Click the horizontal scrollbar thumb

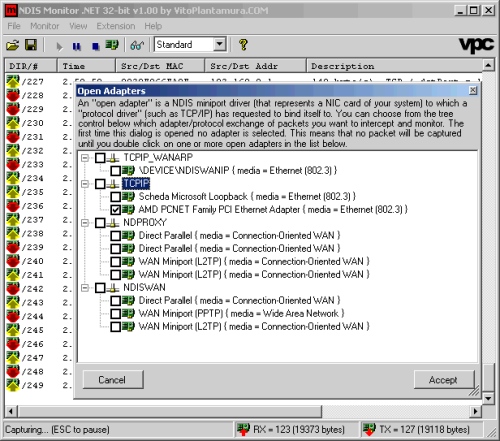coord(170,411)
